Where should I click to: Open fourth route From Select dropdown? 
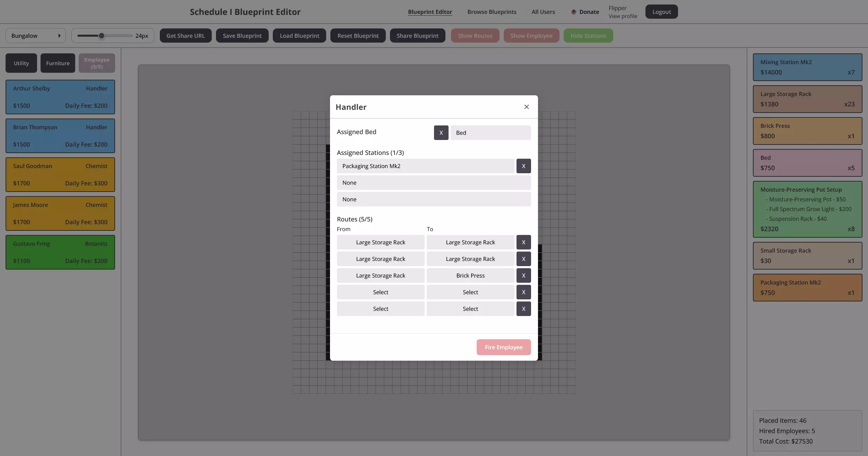380,292
